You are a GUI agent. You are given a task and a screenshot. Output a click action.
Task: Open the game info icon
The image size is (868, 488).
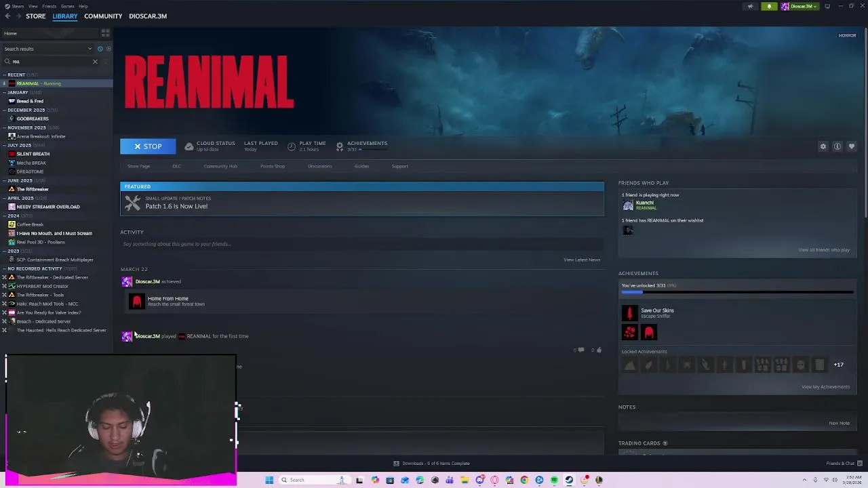[837, 146]
